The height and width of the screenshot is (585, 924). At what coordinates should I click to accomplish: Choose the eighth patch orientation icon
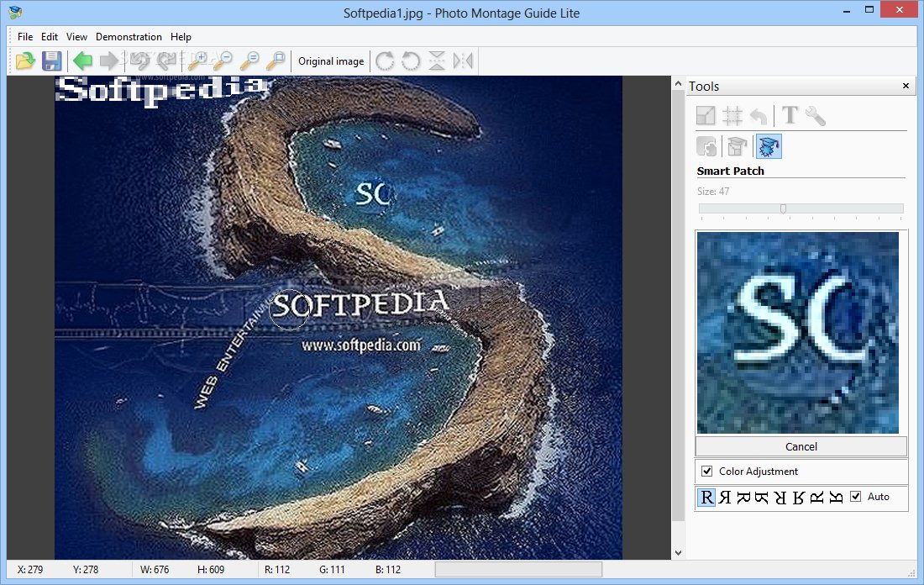coord(836,498)
